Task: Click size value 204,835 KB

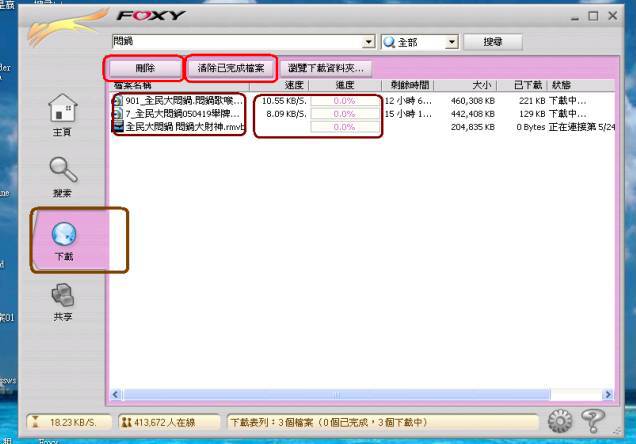Action: (473, 127)
